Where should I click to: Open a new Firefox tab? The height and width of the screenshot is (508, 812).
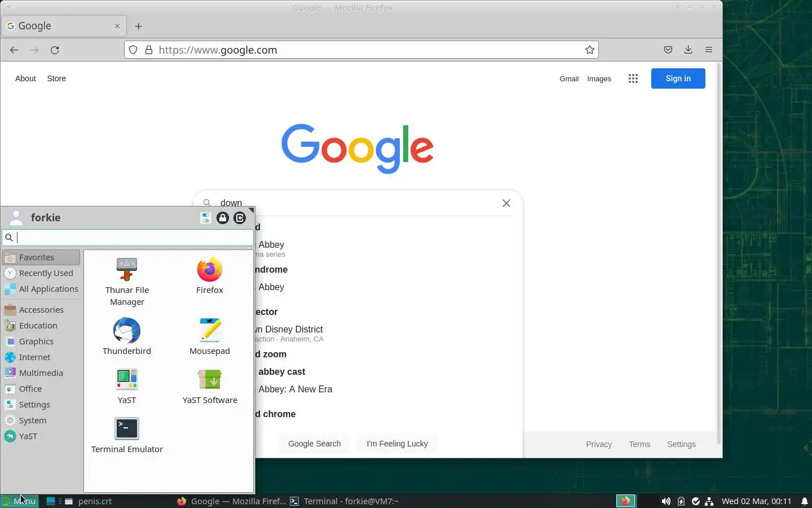coord(139,26)
